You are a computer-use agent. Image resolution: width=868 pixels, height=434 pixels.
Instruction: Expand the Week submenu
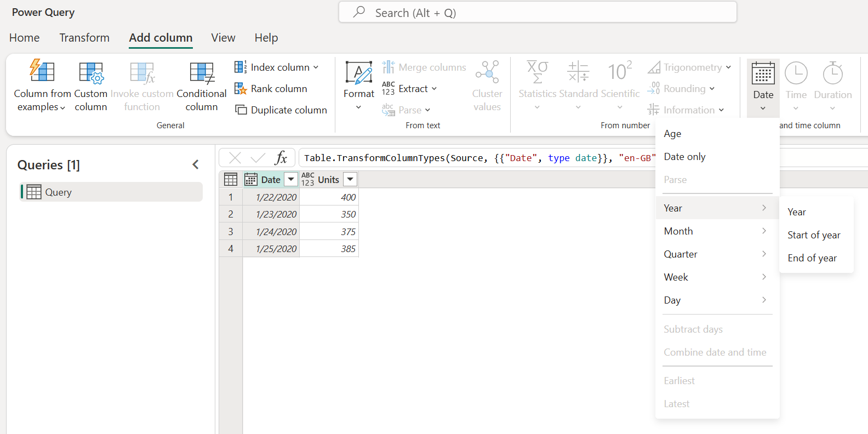click(x=717, y=277)
